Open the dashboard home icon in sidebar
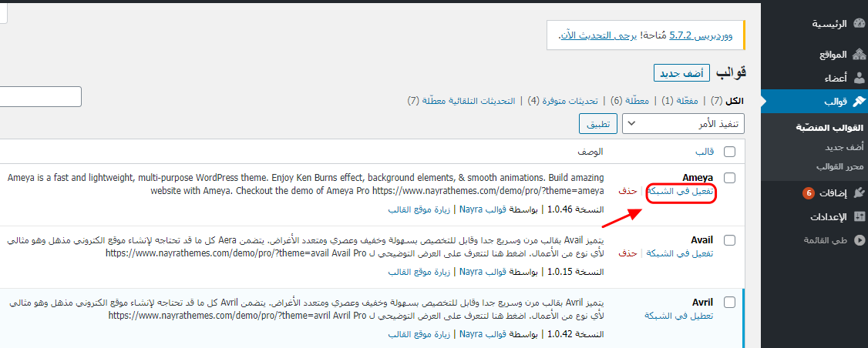868x348 pixels. (859, 24)
